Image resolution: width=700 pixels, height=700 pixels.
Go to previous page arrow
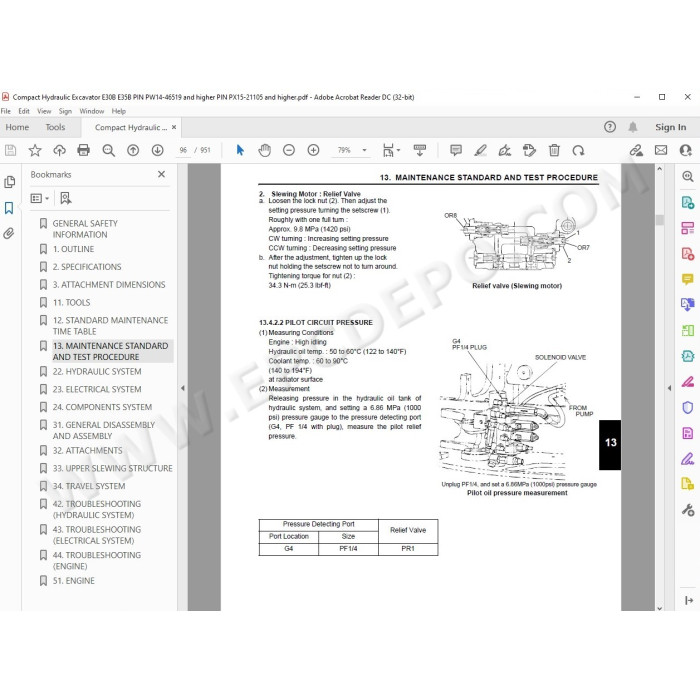pyautogui.click(x=133, y=150)
